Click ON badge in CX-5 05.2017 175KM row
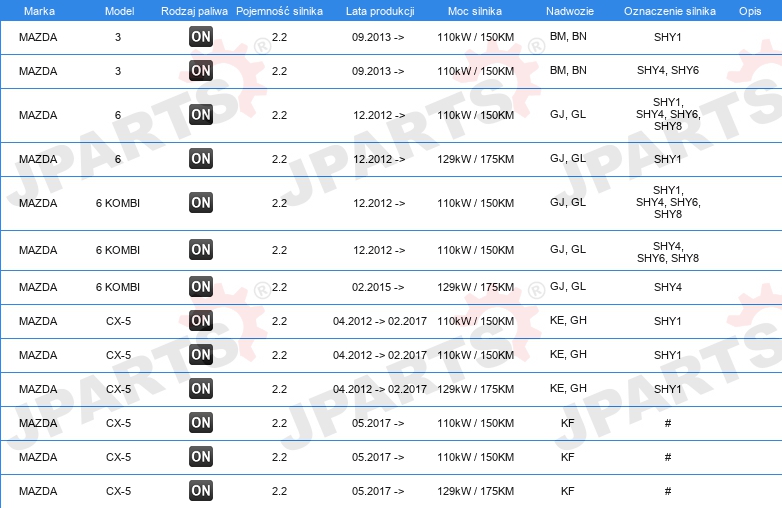Screen dimensions: 782x508 pos(201,491)
